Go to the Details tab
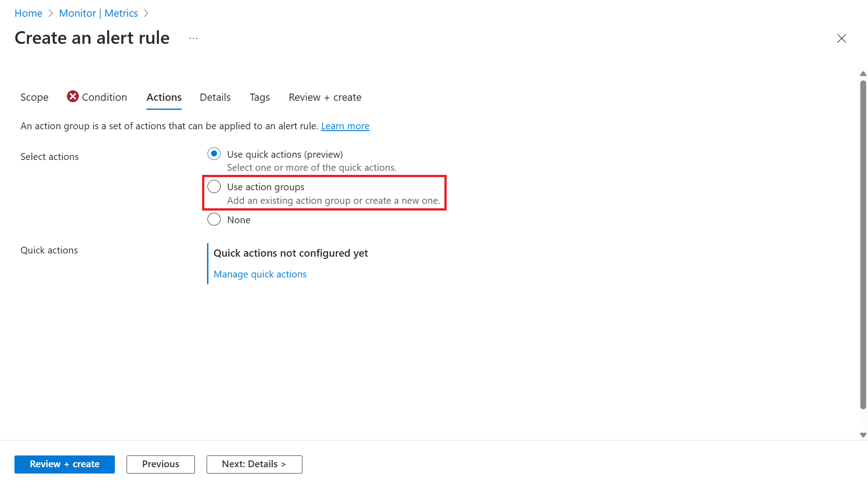 point(215,97)
